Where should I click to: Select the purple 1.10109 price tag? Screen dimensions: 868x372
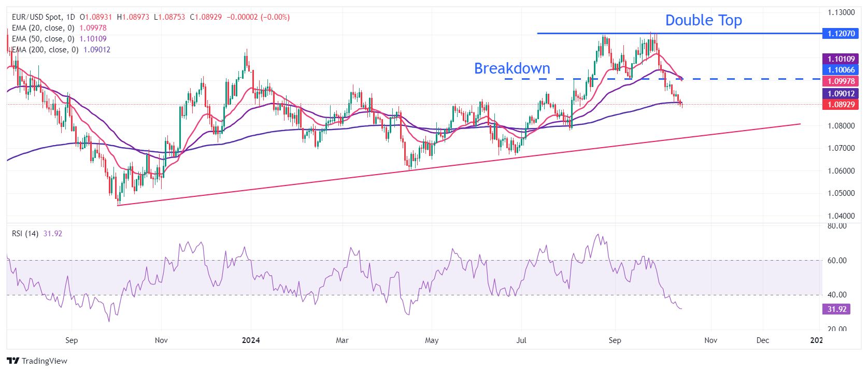841,59
